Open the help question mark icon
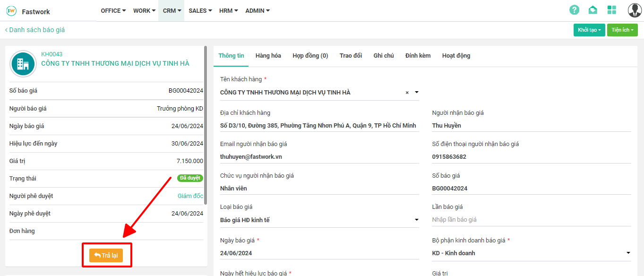The image size is (644, 276). tap(574, 10)
